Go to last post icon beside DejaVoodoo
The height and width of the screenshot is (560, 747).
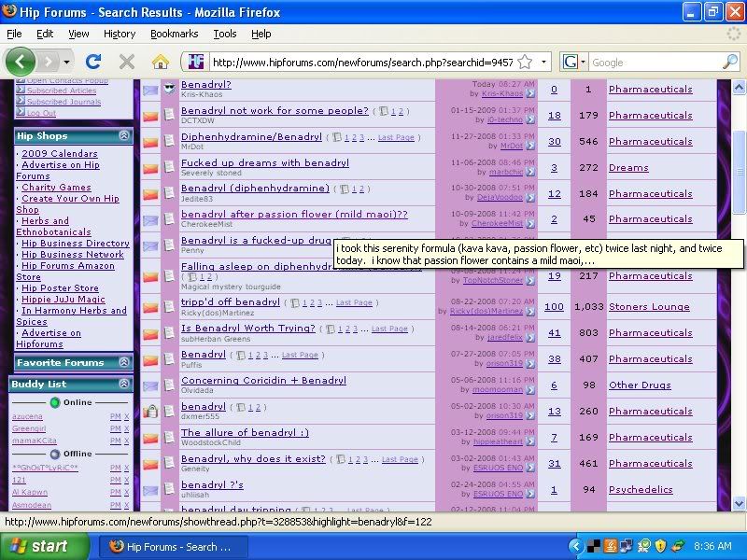(530, 198)
